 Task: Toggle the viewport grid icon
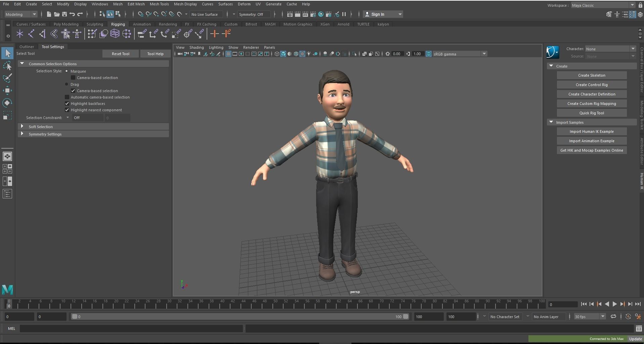[228, 54]
